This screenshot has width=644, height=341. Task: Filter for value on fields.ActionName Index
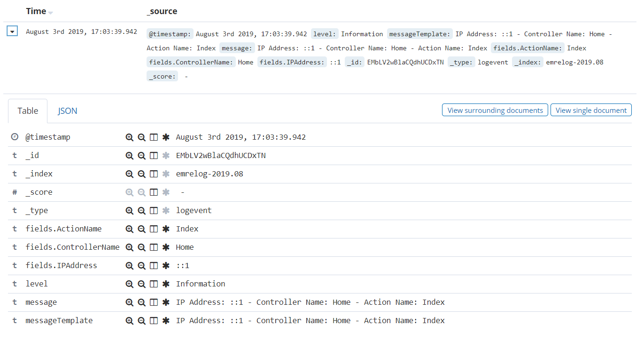[130, 229]
